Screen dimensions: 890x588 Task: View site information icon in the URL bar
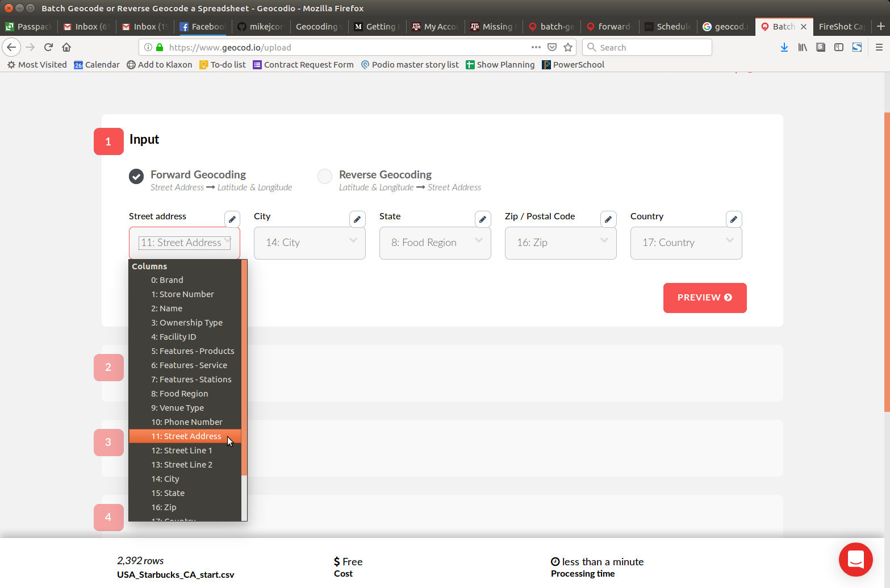pos(148,47)
